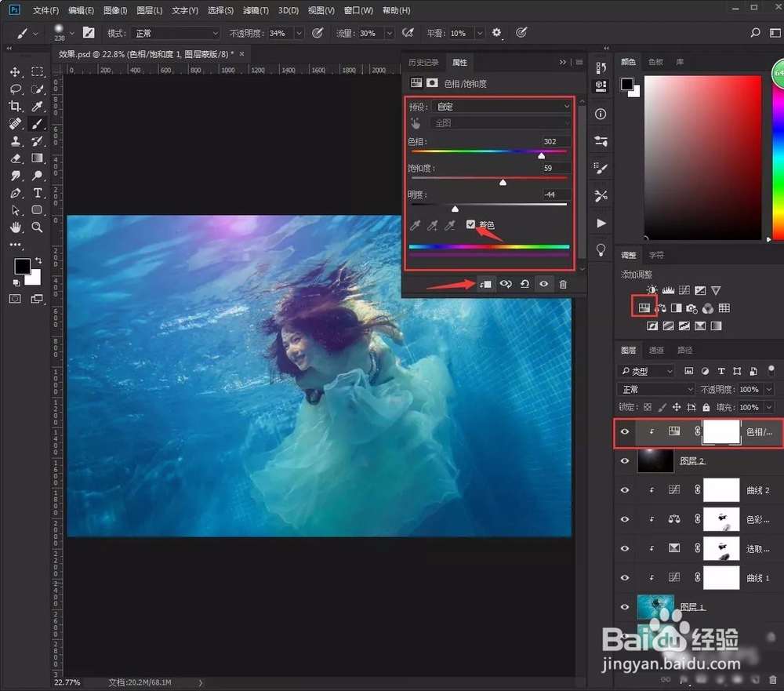The height and width of the screenshot is (691, 784).
Task: Select the Brush tool in the toolbar
Action: pos(37,123)
